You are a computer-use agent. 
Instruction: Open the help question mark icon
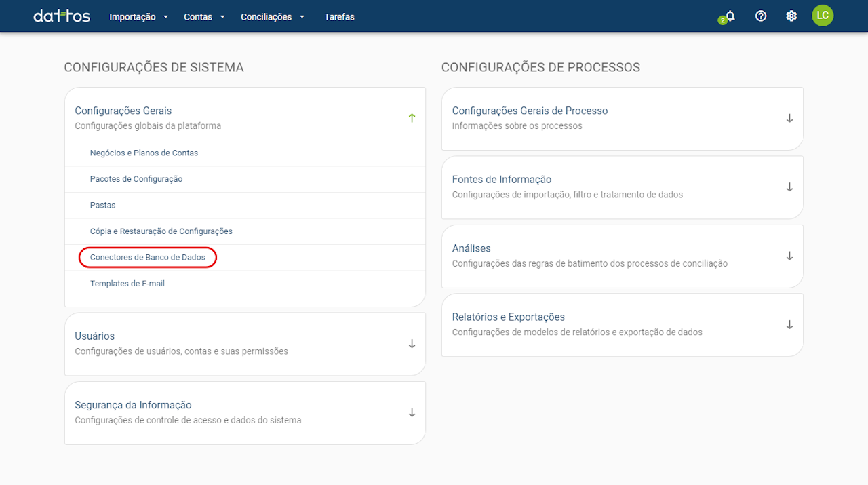(x=761, y=16)
